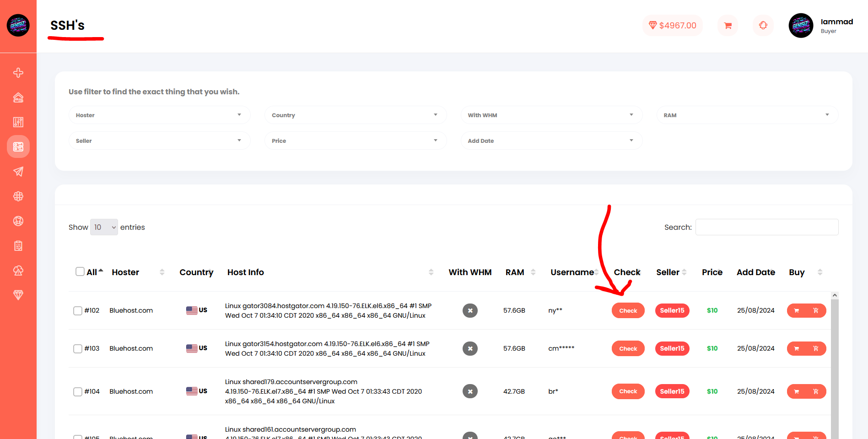This screenshot has height=439, width=868.
Task: Click the table scrollbar up arrow
Action: 835,295
